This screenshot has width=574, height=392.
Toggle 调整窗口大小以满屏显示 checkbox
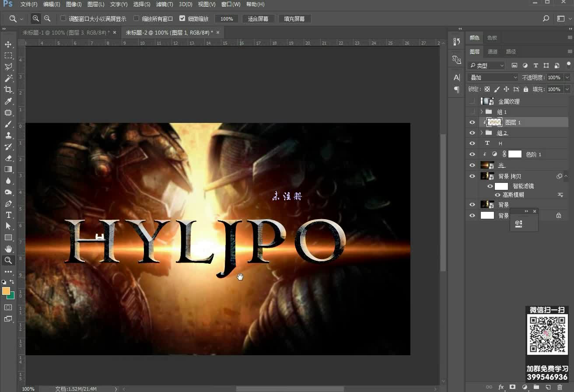63,19
